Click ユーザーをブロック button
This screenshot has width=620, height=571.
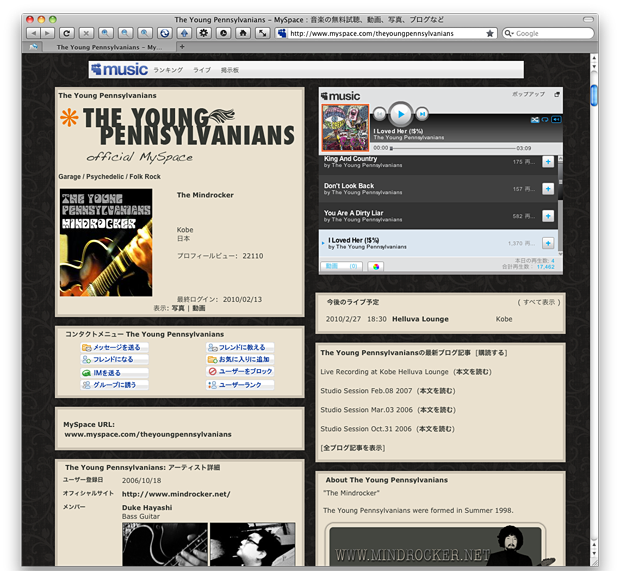tap(240, 371)
